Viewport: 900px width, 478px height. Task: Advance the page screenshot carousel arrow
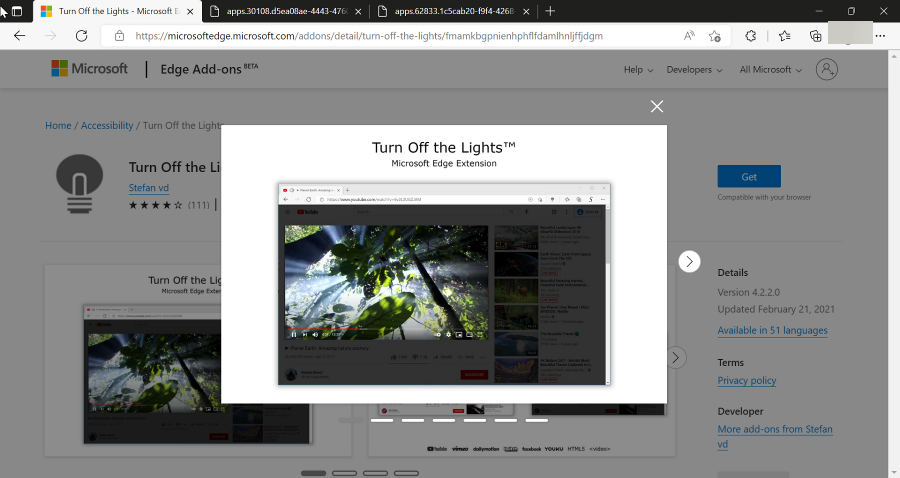point(676,357)
